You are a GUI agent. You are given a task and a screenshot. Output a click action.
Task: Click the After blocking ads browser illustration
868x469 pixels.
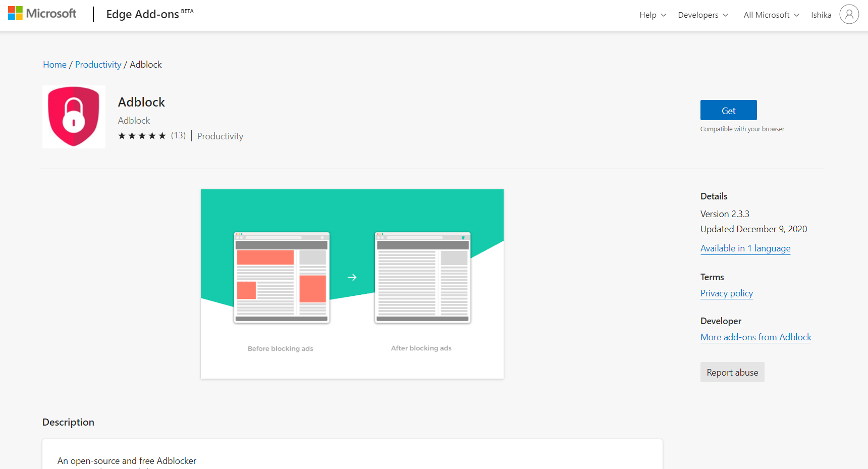422,277
